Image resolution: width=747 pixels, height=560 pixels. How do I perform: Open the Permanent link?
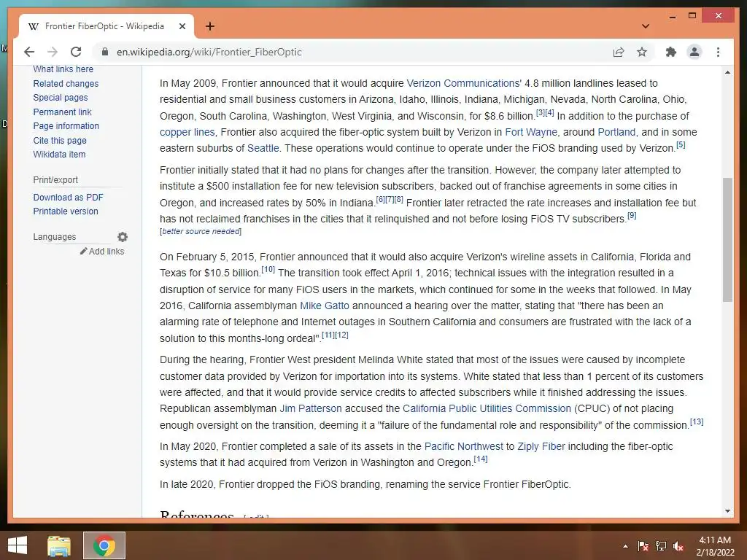pyautogui.click(x=63, y=112)
